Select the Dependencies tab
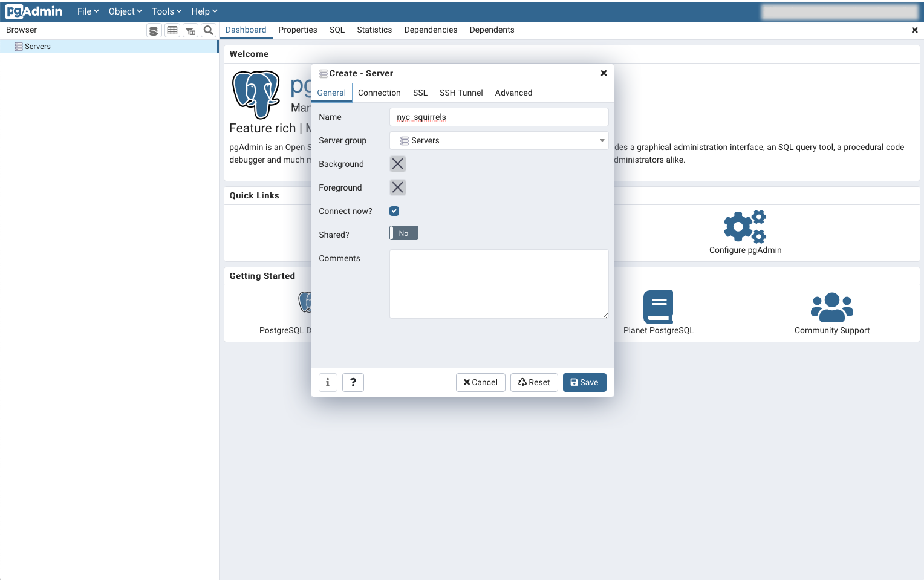This screenshot has width=924, height=580. pyautogui.click(x=431, y=30)
